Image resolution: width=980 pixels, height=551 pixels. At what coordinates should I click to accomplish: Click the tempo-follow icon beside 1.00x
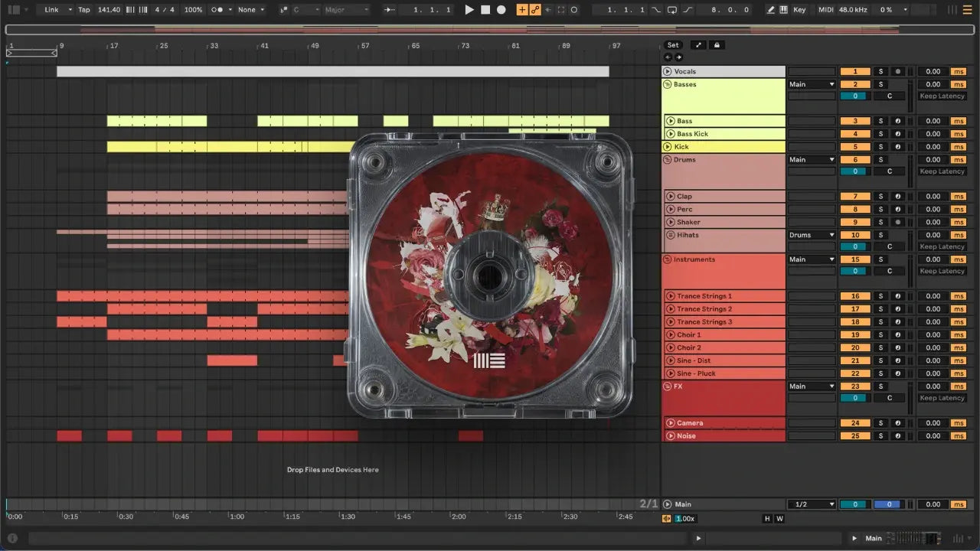tap(667, 518)
